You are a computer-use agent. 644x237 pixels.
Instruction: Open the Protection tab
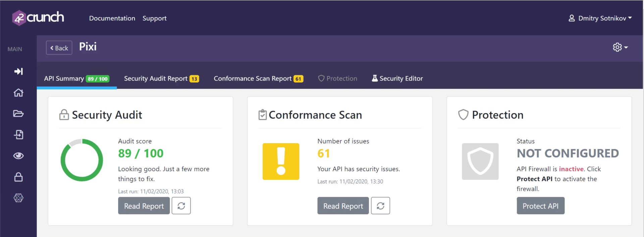[x=337, y=79]
